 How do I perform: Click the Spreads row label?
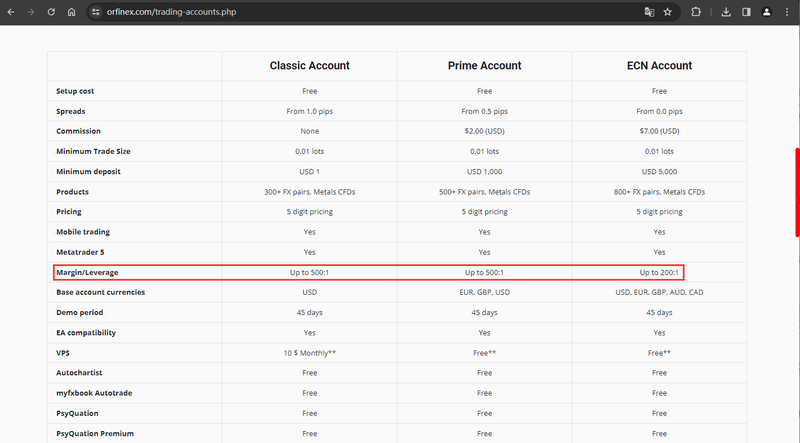(70, 111)
